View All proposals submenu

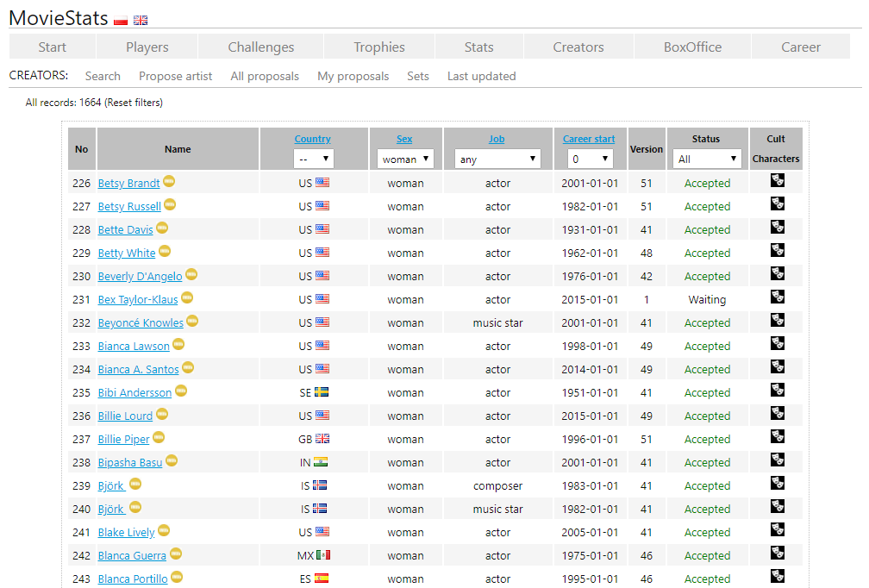pyautogui.click(x=265, y=77)
